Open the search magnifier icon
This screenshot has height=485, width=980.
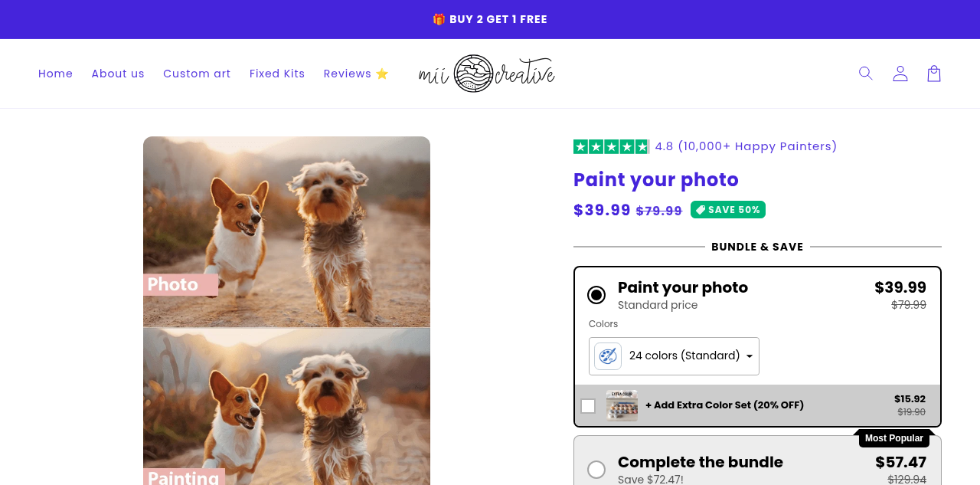click(x=866, y=74)
